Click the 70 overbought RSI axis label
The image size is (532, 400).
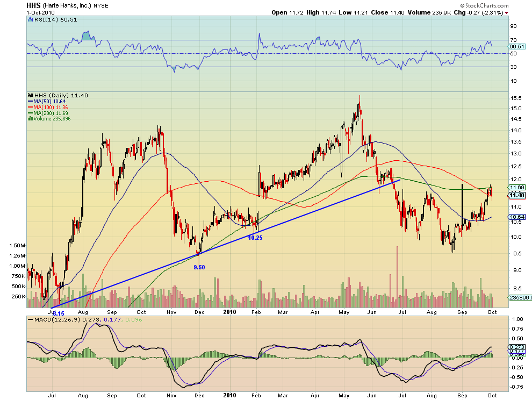pyautogui.click(x=513, y=40)
